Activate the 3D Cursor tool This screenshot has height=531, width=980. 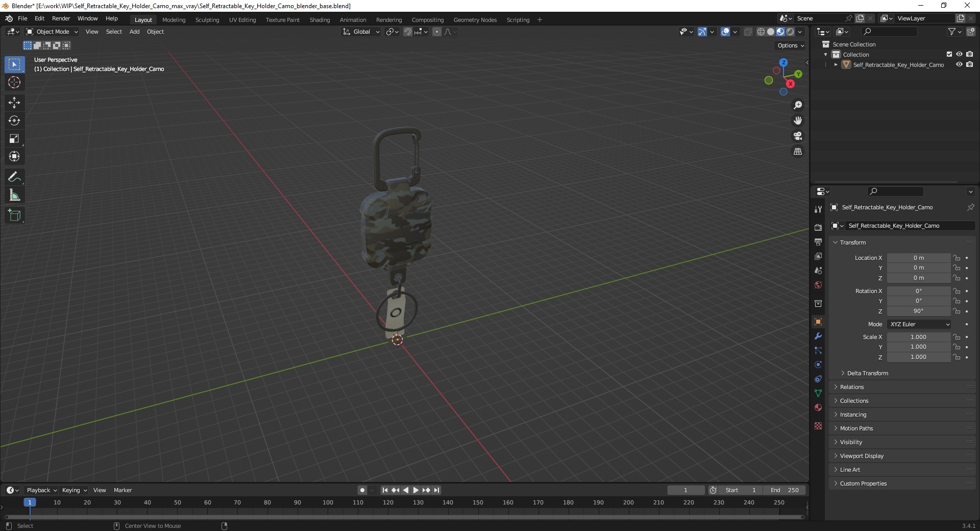[14, 82]
